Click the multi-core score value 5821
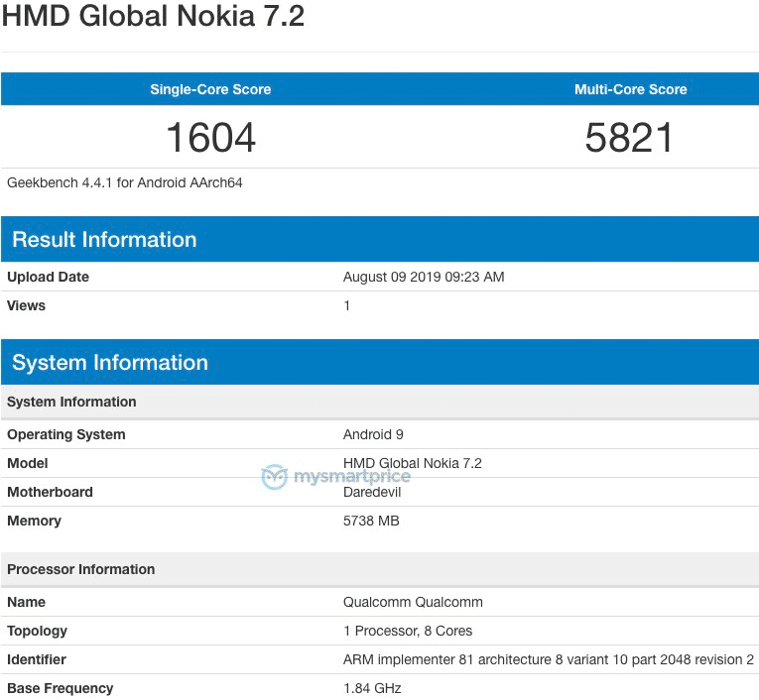The height and width of the screenshot is (700, 759). tap(630, 137)
